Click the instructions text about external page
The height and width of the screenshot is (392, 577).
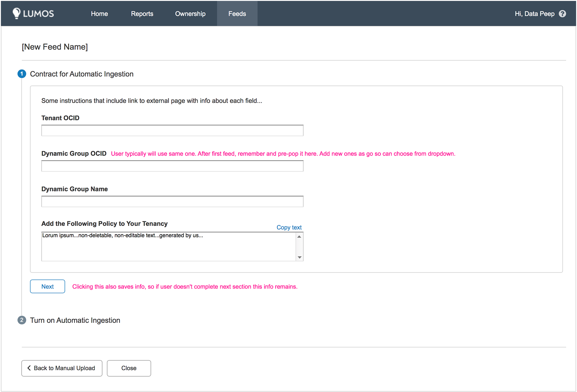(152, 101)
